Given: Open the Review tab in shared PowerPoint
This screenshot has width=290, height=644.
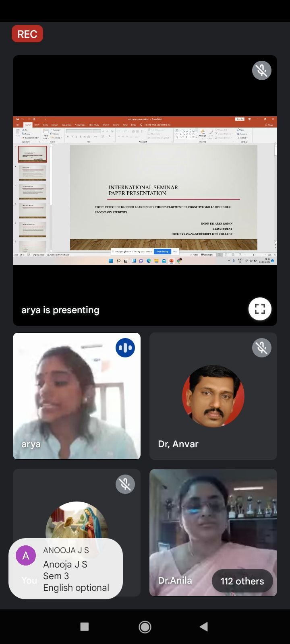Looking at the screenshot, I should 116,125.
